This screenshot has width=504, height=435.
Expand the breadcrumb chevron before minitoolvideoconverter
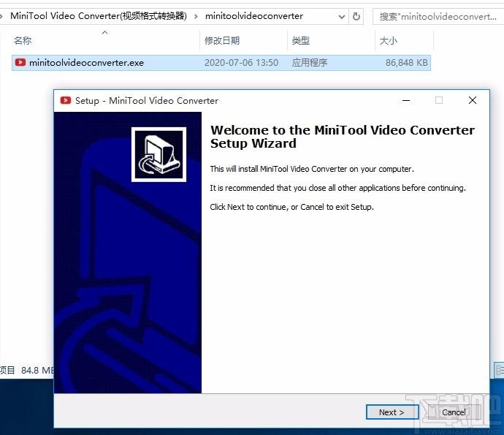coord(196,16)
